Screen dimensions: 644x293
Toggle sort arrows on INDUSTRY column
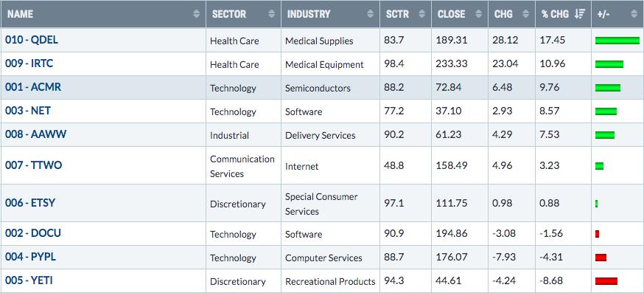(371, 14)
